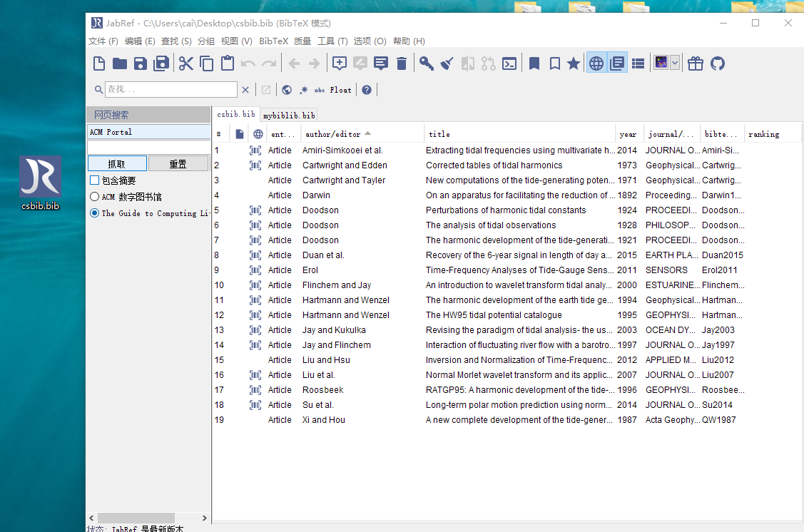The width and height of the screenshot is (804, 532).
Task: Click web search query input field
Action: (148, 148)
